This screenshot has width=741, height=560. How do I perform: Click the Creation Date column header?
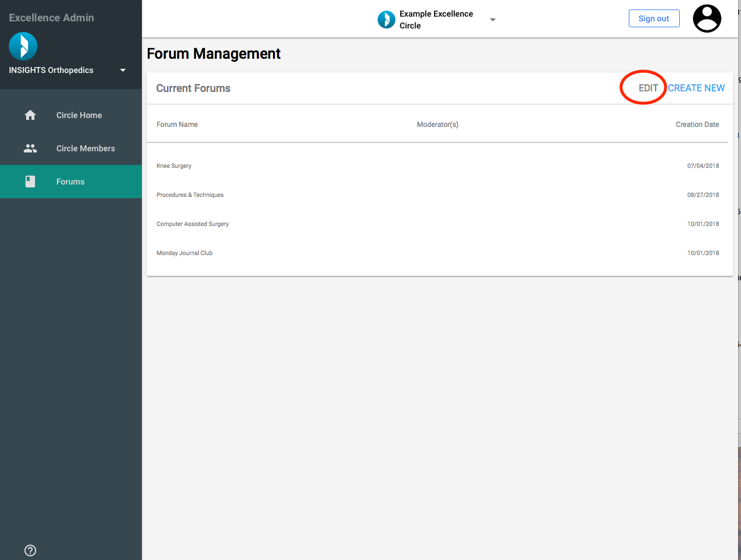point(697,125)
